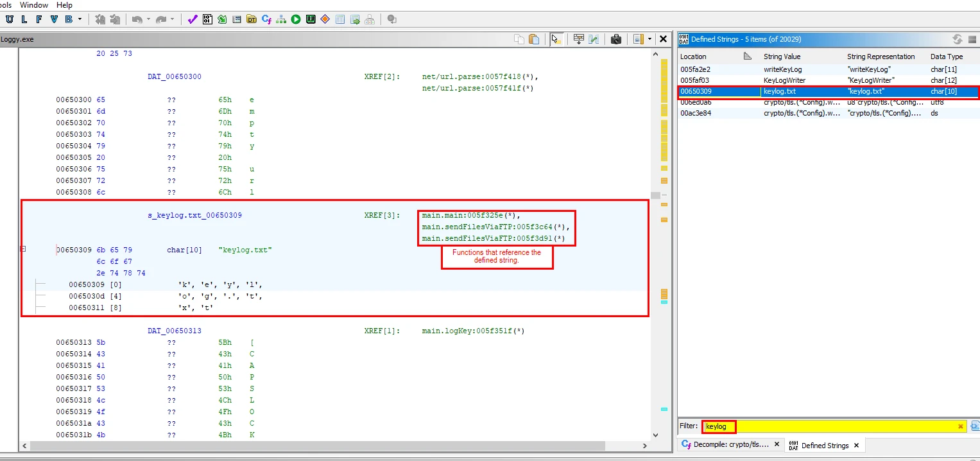Click the V navigation toolbar icon
The image size is (980, 461).
pos(53,19)
